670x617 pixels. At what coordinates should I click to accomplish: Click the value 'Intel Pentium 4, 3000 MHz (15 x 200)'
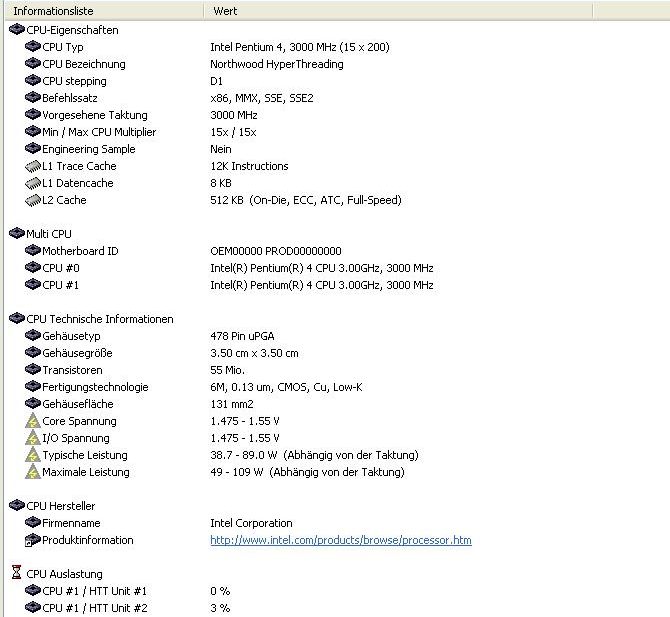pos(300,47)
